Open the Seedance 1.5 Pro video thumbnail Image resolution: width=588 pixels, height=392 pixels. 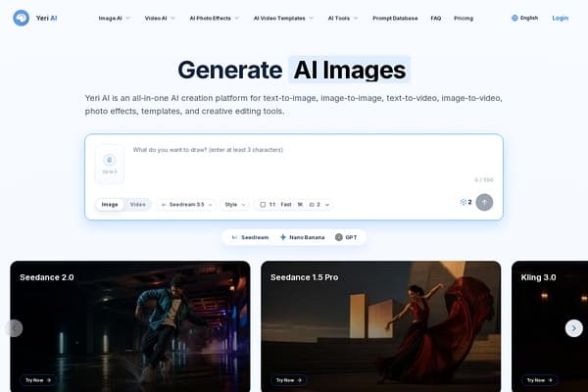pyautogui.click(x=380, y=326)
